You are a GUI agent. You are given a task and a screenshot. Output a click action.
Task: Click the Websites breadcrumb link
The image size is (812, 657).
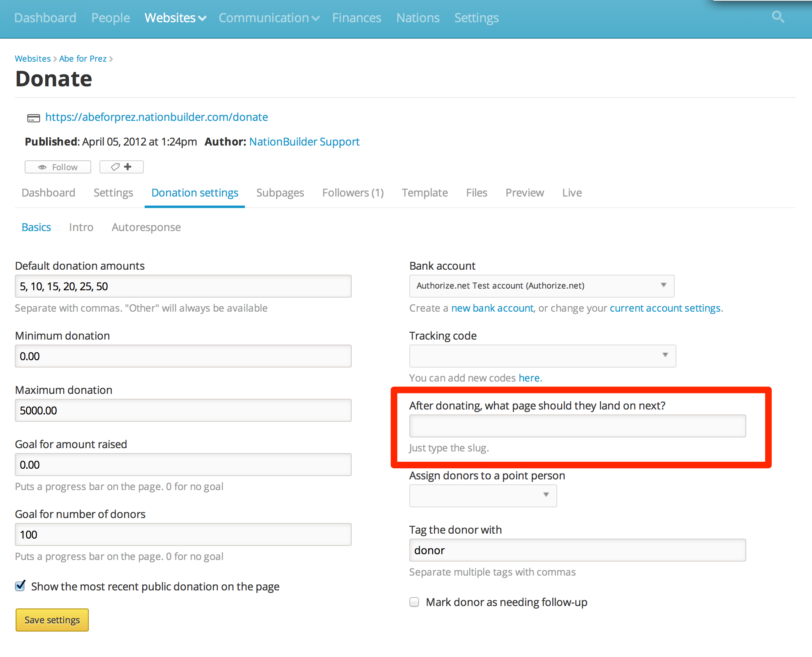click(33, 58)
